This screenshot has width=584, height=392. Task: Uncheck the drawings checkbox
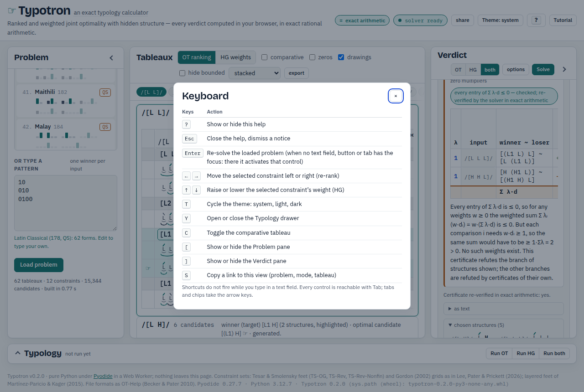[x=341, y=57]
